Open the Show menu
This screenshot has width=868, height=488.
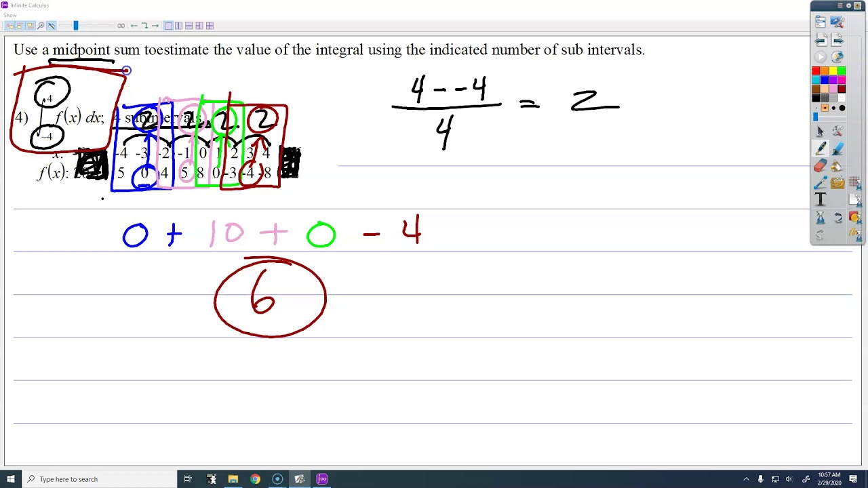pyautogui.click(x=9, y=15)
